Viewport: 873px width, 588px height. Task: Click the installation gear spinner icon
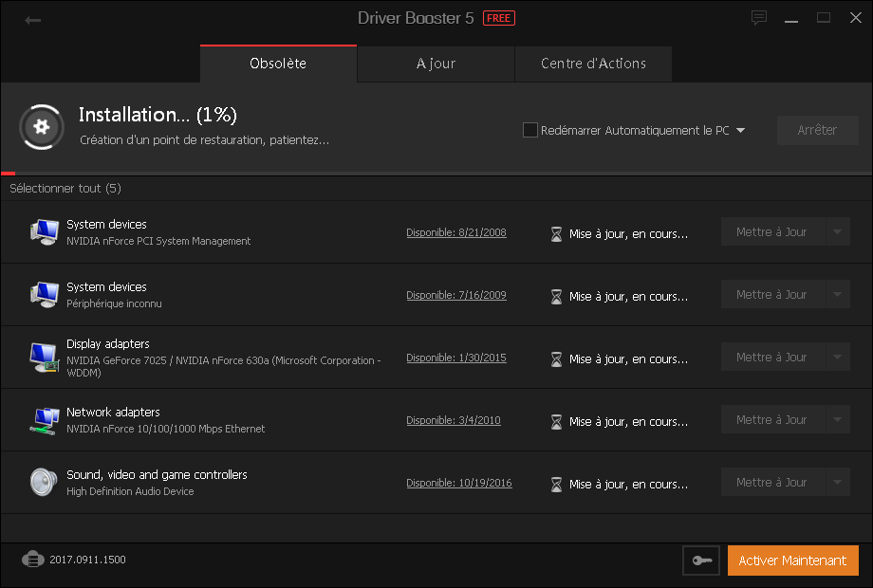[x=42, y=127]
